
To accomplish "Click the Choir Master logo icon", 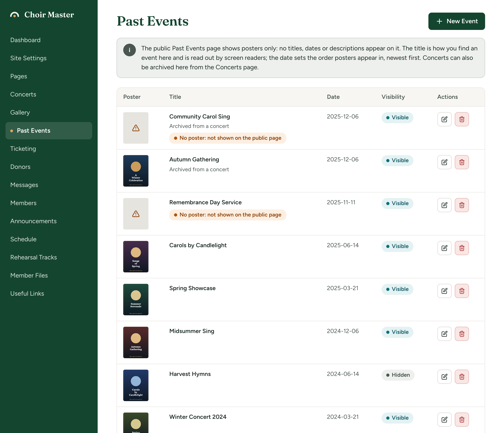I will [x=15, y=15].
